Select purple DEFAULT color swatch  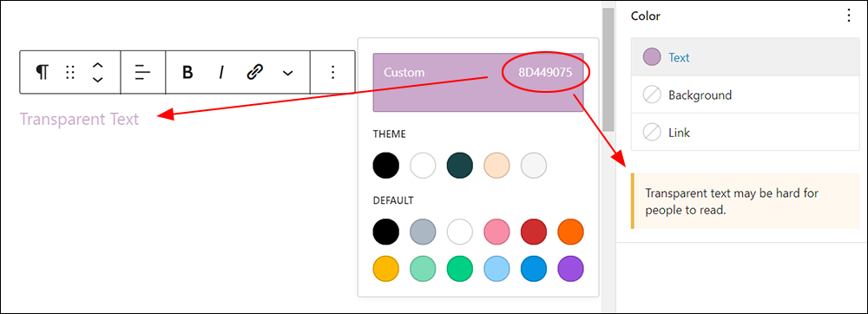[571, 269]
